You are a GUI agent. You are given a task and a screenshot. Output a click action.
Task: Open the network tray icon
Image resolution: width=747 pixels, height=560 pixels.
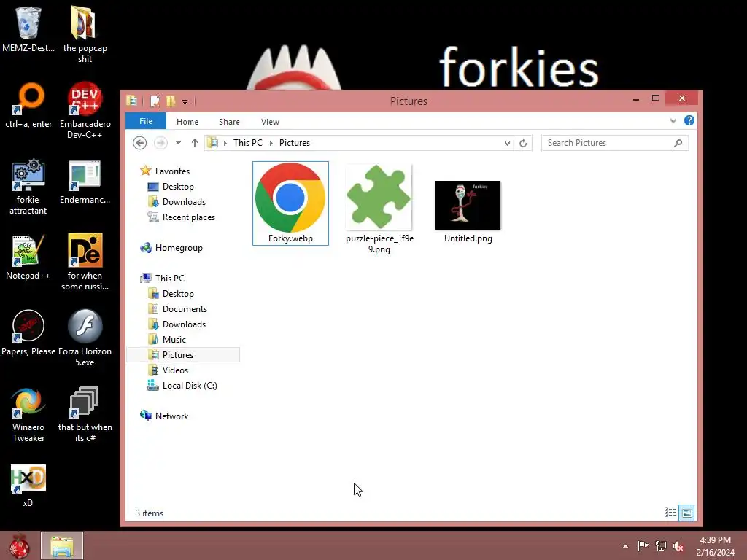pyautogui.click(x=661, y=545)
